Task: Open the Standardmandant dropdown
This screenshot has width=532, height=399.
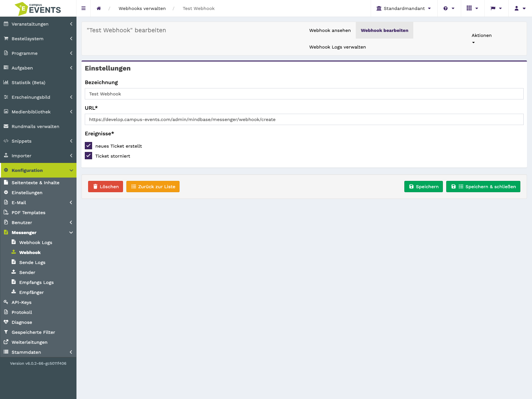Action: pyautogui.click(x=404, y=8)
